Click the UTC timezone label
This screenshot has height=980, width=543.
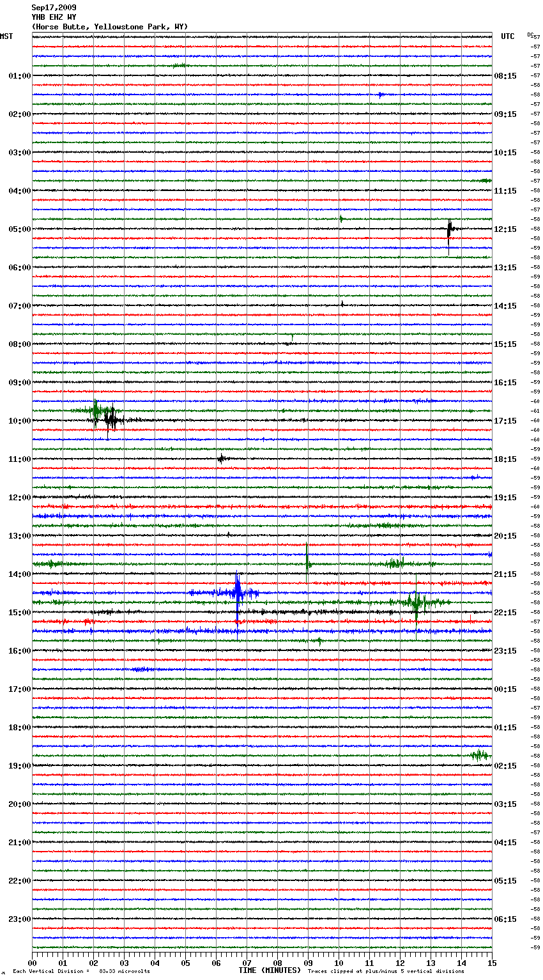coord(508,36)
